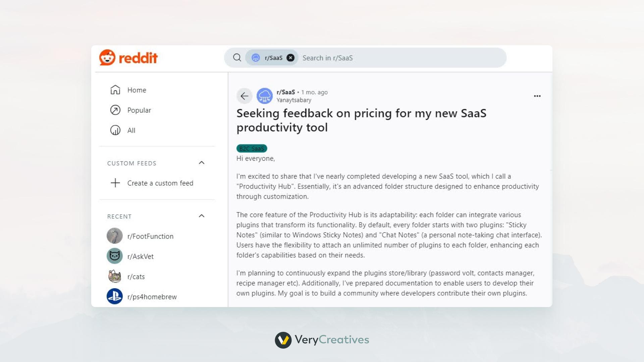Open the Popular feed

click(139, 110)
